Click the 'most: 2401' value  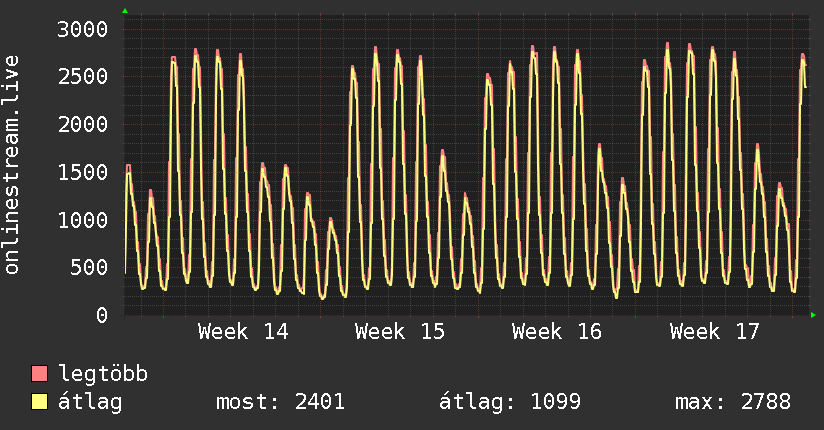pyautogui.click(x=281, y=402)
